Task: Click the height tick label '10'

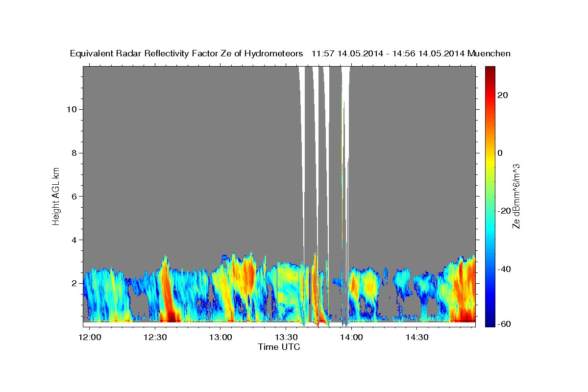Action: pos(72,109)
